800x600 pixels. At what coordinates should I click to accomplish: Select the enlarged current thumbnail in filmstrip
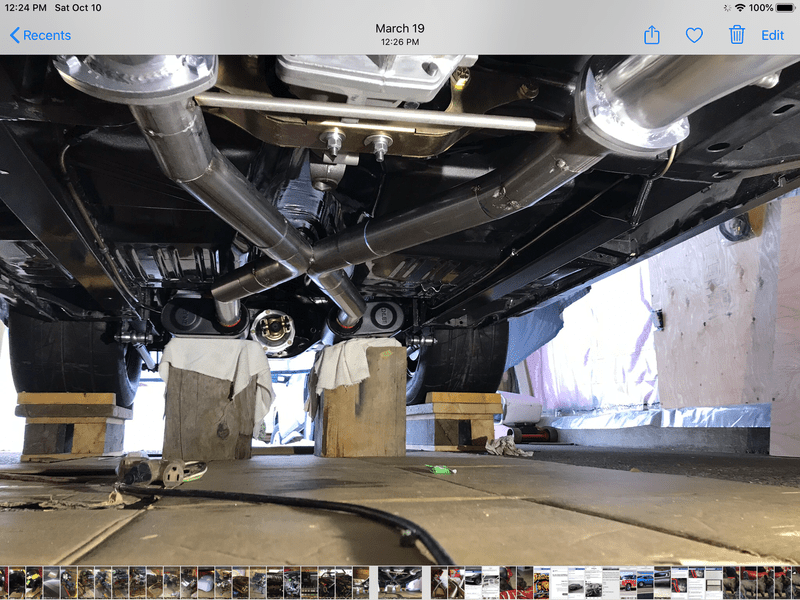[399, 582]
